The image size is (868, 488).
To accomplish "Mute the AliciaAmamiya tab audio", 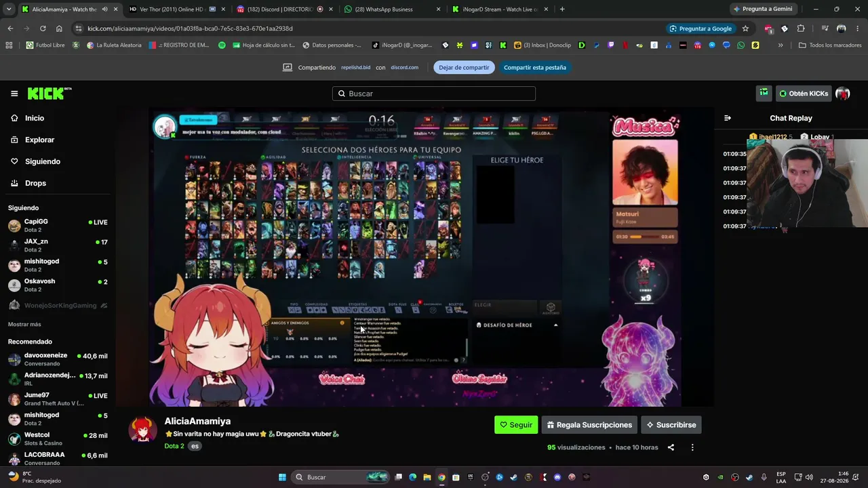I will pos(104,9).
